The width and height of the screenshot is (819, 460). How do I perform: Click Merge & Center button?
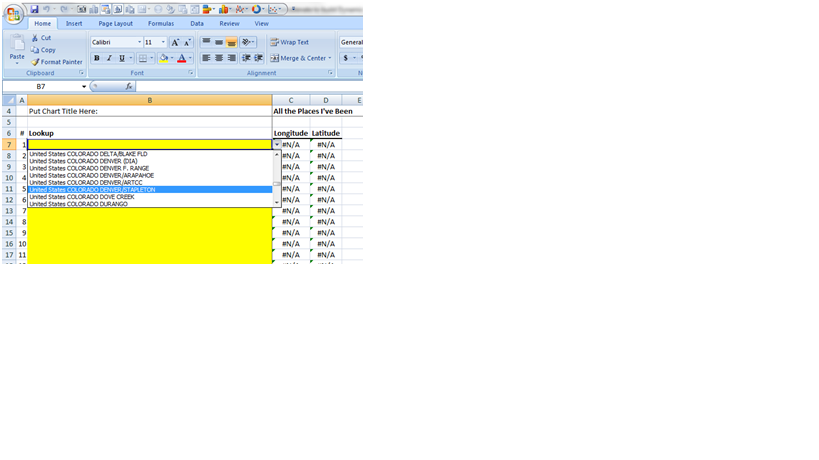(x=298, y=58)
